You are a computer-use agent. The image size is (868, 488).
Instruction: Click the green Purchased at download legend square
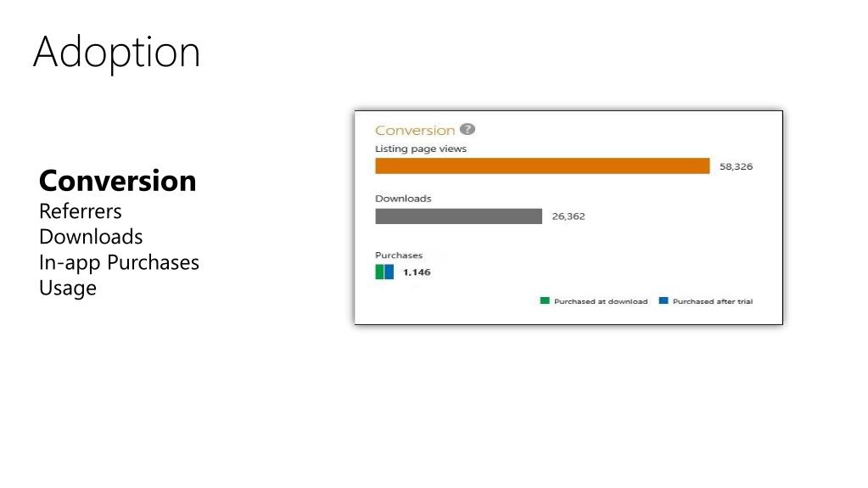point(545,300)
